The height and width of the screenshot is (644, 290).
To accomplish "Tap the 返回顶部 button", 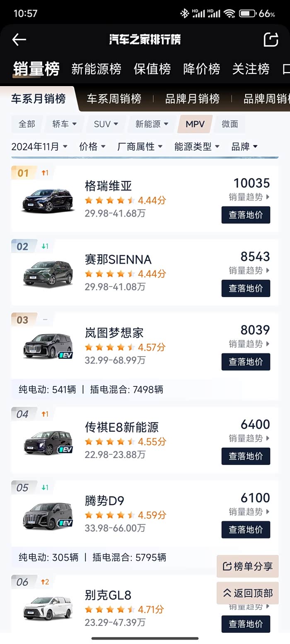I will click(x=248, y=593).
